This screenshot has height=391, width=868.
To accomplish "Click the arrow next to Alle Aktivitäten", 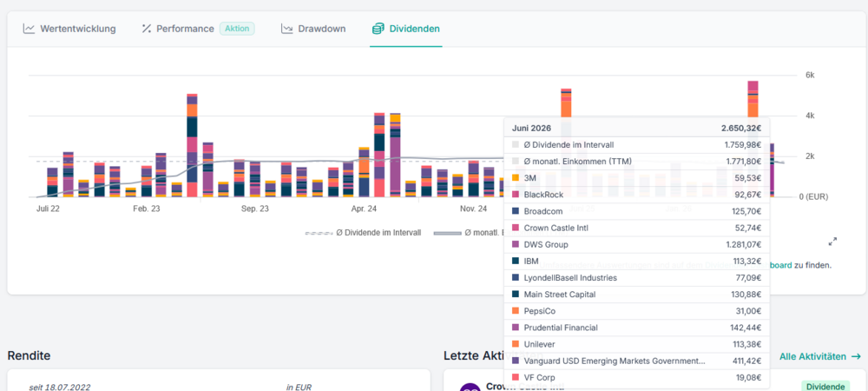I will click(x=856, y=356).
